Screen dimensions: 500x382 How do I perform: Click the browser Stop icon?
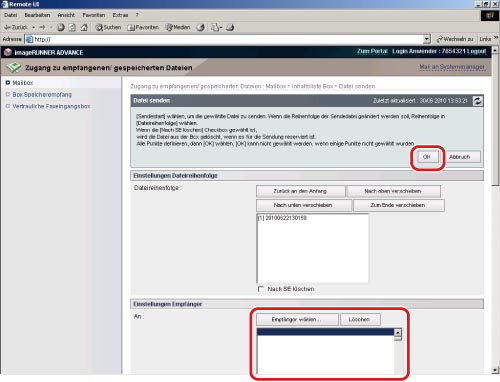point(61,27)
